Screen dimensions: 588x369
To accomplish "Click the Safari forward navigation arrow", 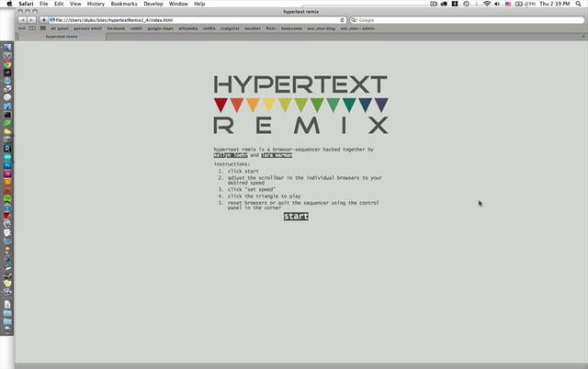I will (x=30, y=19).
